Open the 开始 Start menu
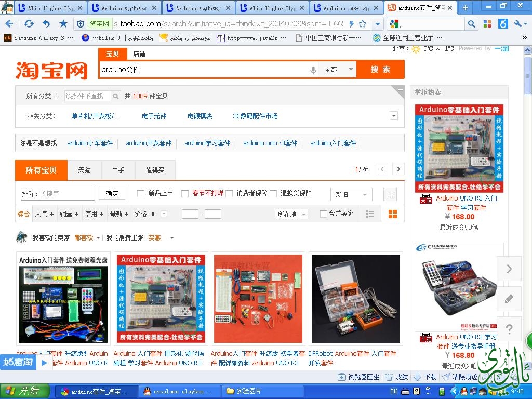The height and width of the screenshot is (399, 532). point(25,391)
